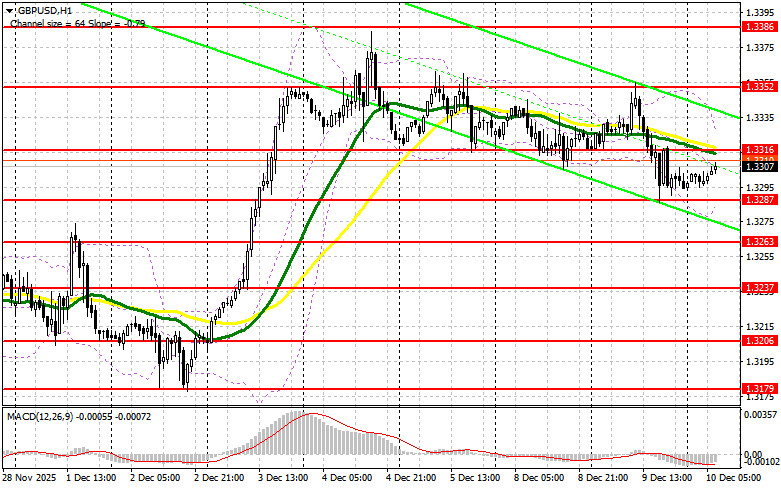Click the 8 Dec 21:00 time label
Image resolution: width=781 pixels, height=489 pixels.
(x=603, y=478)
